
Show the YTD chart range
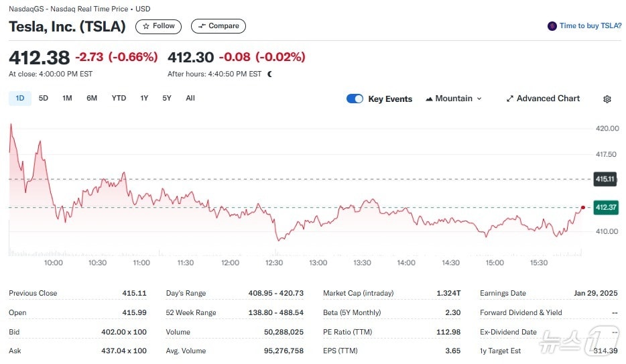point(119,99)
